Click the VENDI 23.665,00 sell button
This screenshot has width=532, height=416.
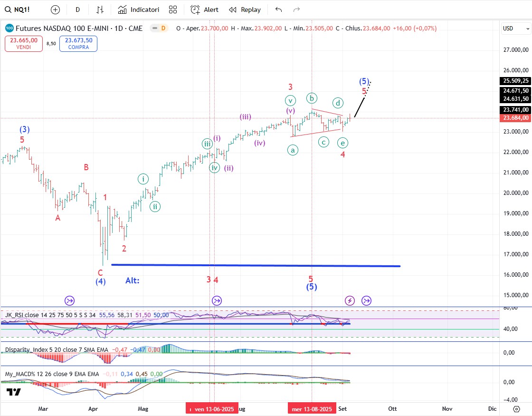pyautogui.click(x=24, y=43)
